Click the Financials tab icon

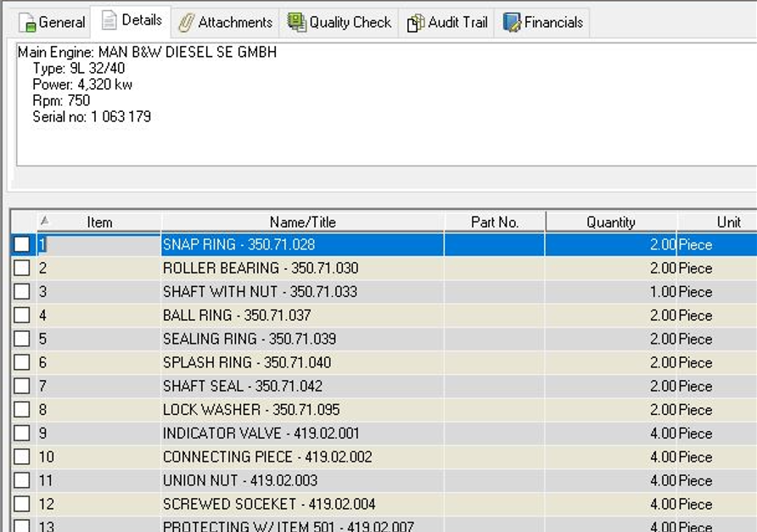(512, 23)
